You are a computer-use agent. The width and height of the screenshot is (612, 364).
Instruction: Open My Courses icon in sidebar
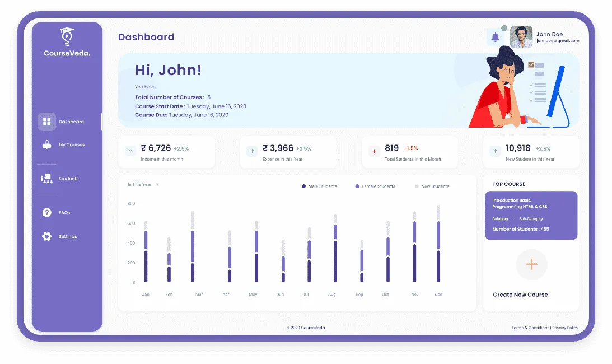point(47,144)
